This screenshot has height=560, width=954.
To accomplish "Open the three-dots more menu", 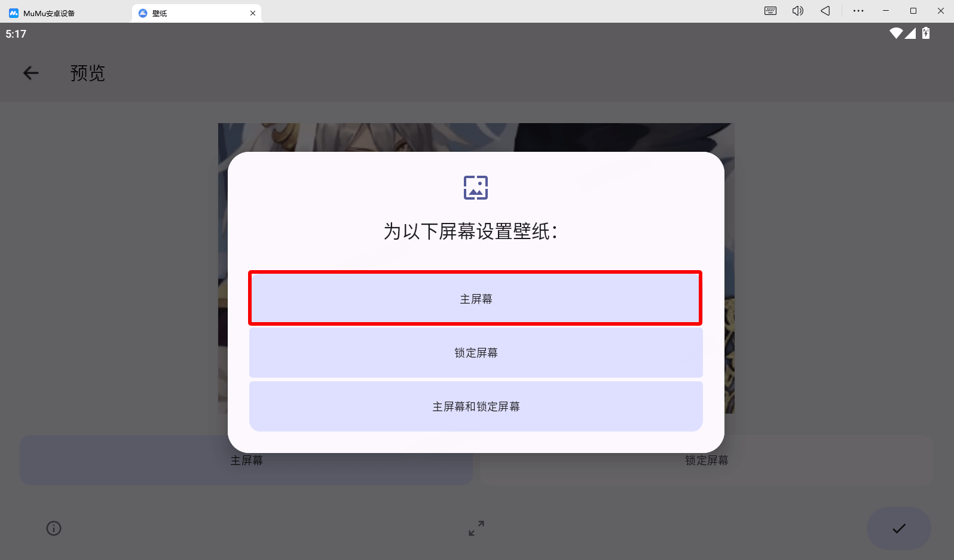I will click(x=858, y=11).
